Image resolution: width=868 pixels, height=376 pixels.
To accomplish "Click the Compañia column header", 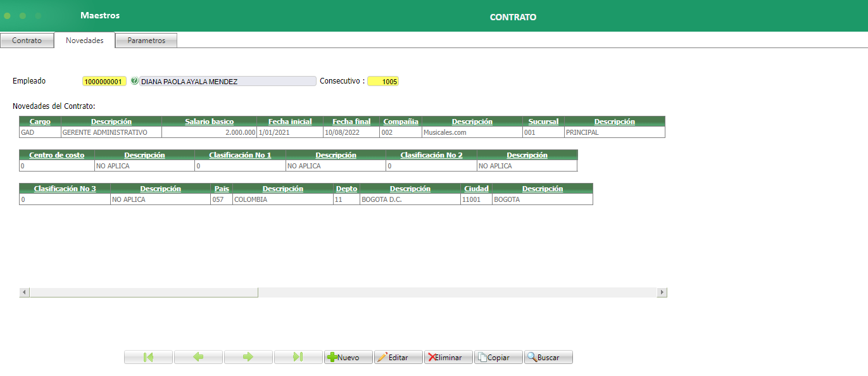I will tap(401, 122).
